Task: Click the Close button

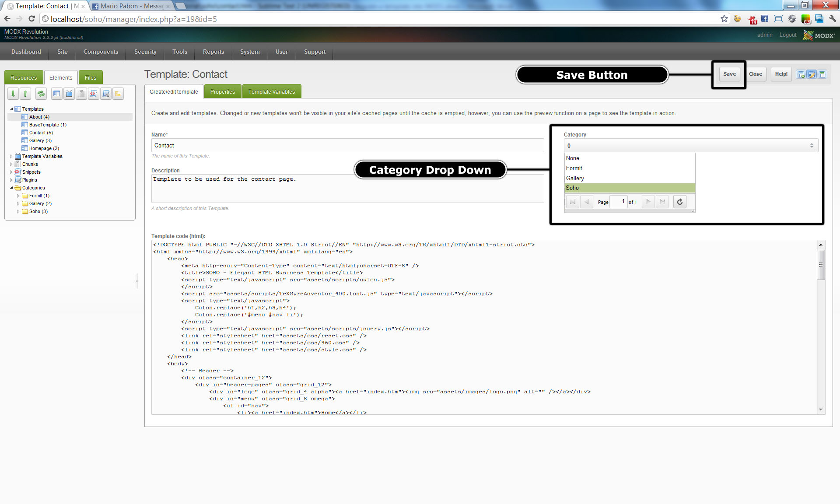Action: point(755,74)
